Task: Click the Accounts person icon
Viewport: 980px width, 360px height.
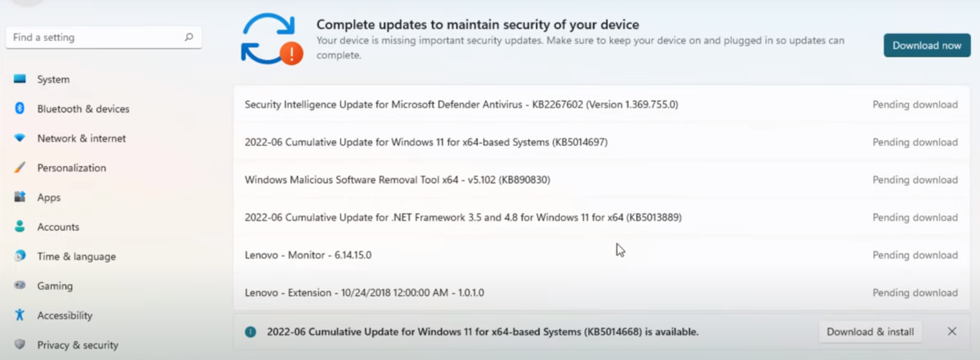Action: pos(20,226)
